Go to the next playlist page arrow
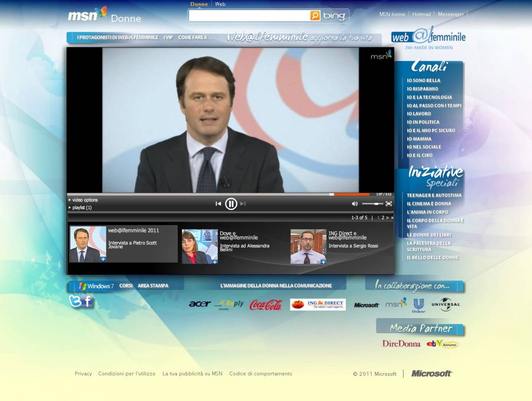 point(387,218)
